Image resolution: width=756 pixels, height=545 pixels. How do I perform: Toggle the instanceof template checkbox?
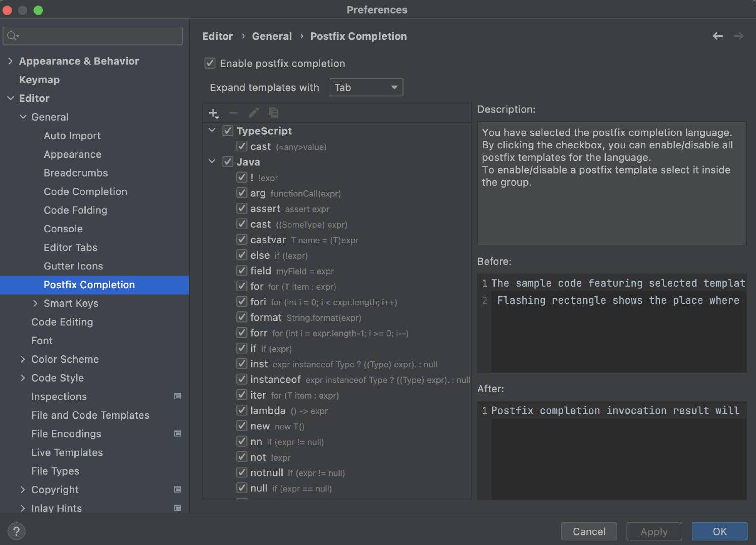point(242,379)
